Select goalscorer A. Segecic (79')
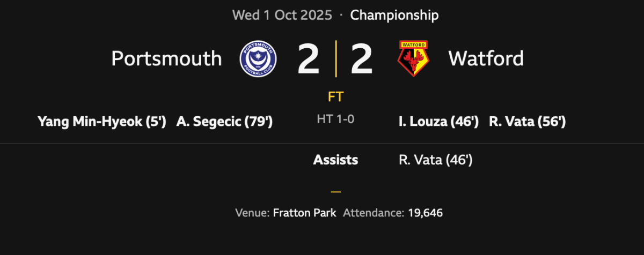This screenshot has height=255, width=644. [224, 122]
